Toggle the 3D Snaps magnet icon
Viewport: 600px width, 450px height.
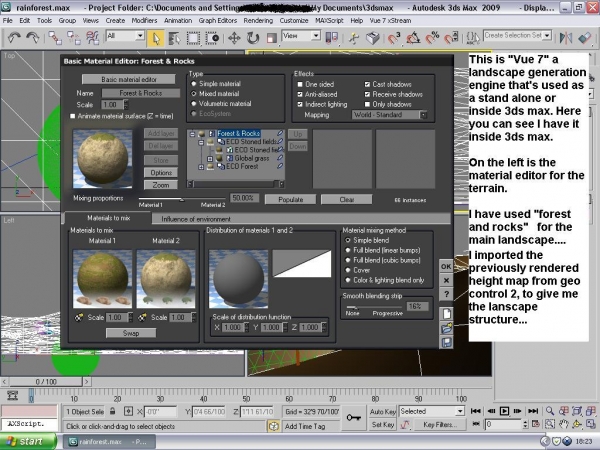point(394,38)
